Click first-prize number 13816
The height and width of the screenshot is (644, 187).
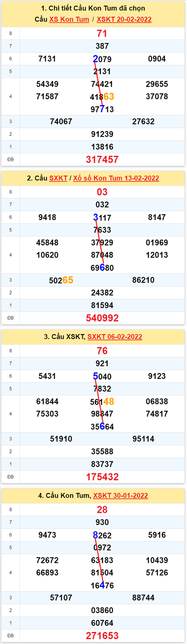pos(102,147)
